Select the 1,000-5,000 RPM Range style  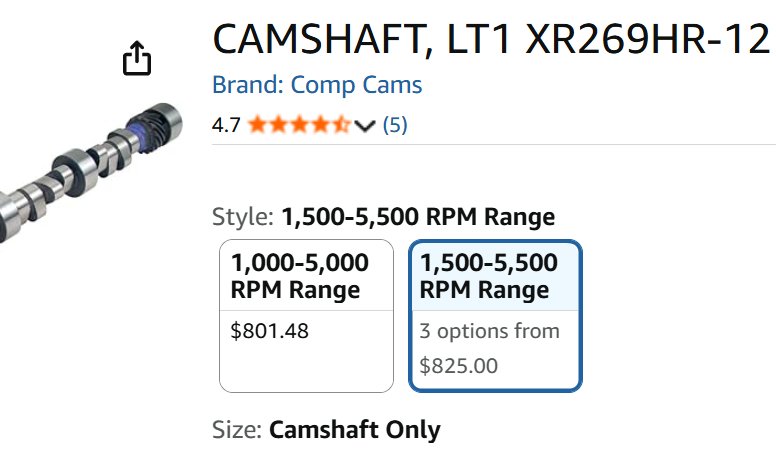[x=306, y=277]
